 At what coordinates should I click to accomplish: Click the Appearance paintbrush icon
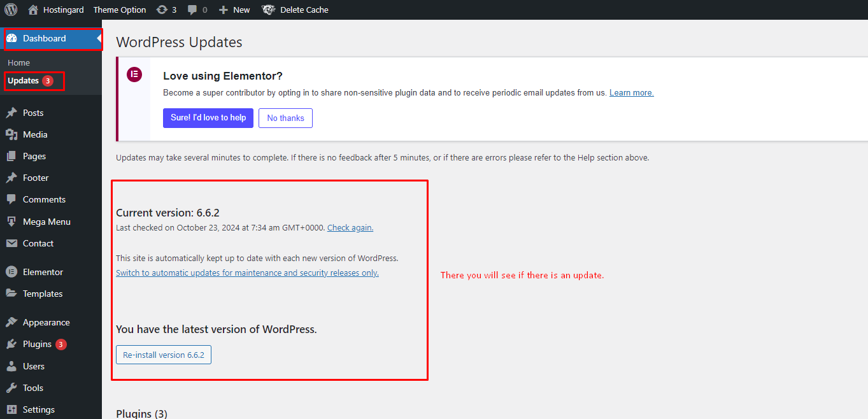11,322
